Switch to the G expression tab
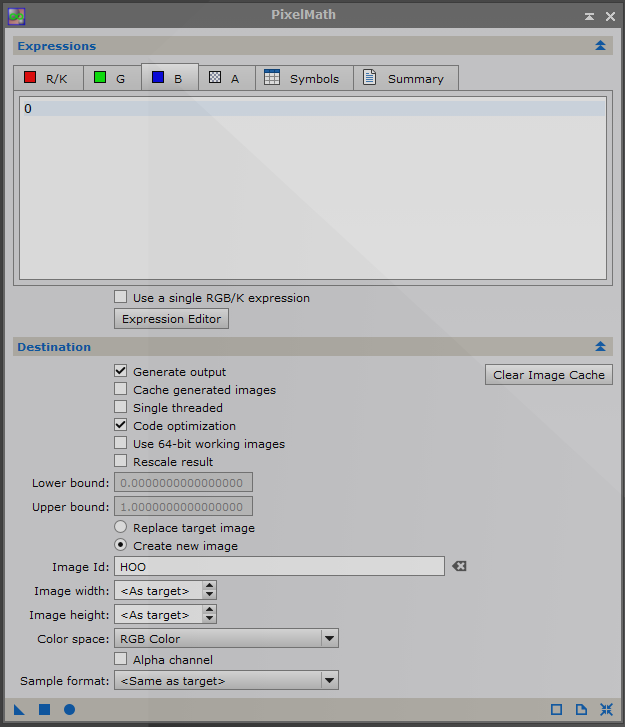Image resolution: width=625 pixels, height=727 pixels. point(112,78)
